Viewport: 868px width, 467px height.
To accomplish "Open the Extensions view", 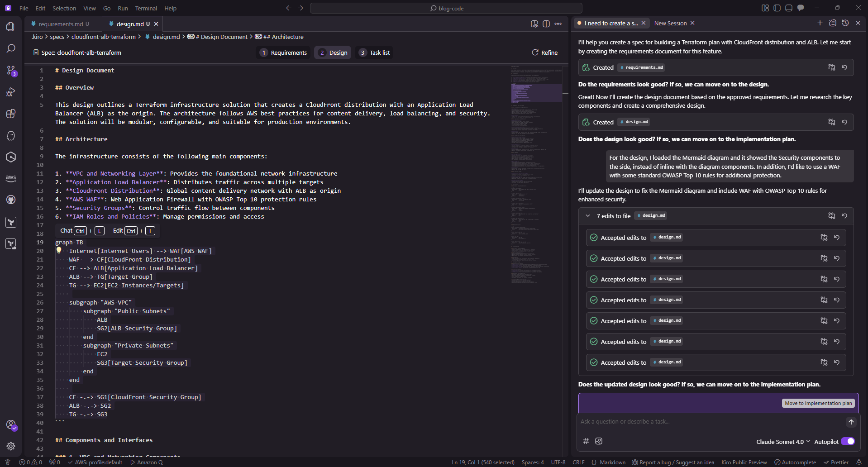I will coord(11,114).
